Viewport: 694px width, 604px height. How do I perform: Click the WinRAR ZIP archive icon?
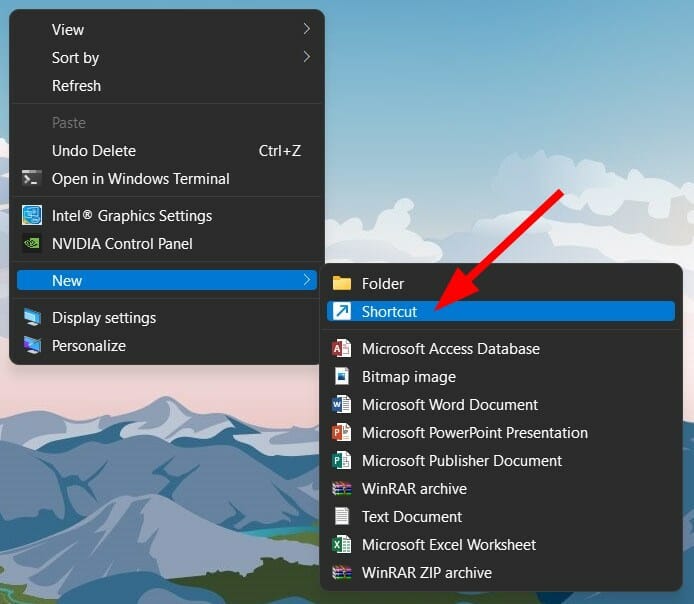coord(342,573)
